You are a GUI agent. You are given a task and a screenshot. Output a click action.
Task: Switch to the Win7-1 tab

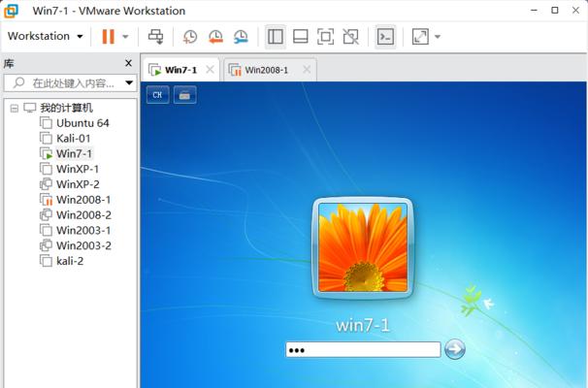[180, 70]
